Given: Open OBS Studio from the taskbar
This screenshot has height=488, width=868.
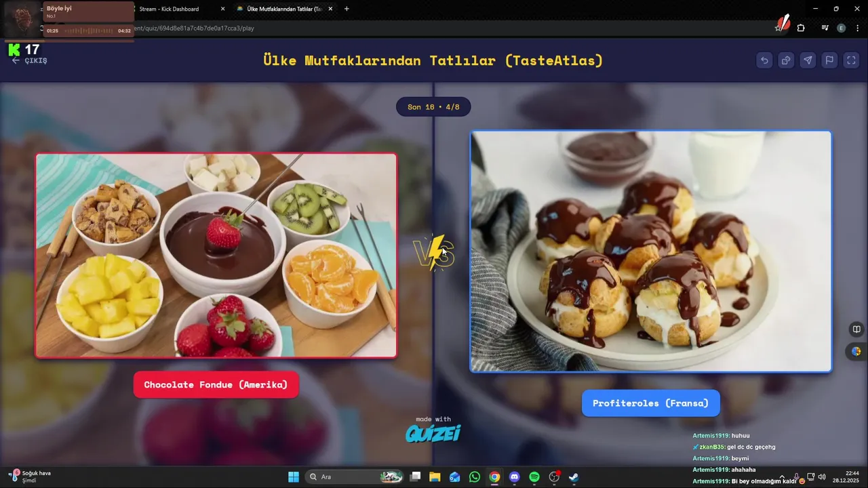Looking at the screenshot, I should click(x=554, y=477).
